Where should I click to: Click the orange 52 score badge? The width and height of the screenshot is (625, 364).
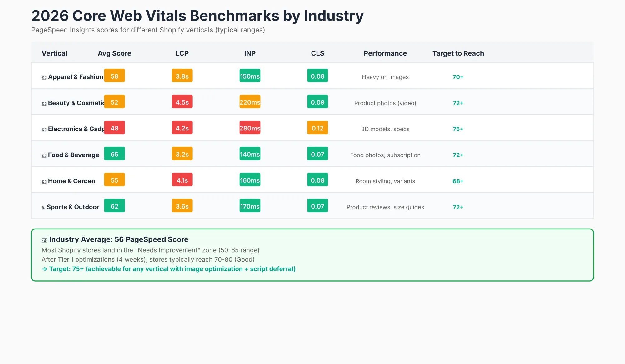(x=114, y=101)
